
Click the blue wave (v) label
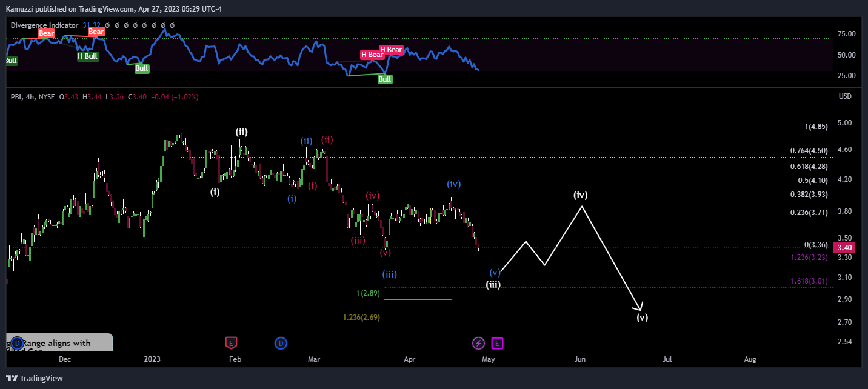pos(495,273)
